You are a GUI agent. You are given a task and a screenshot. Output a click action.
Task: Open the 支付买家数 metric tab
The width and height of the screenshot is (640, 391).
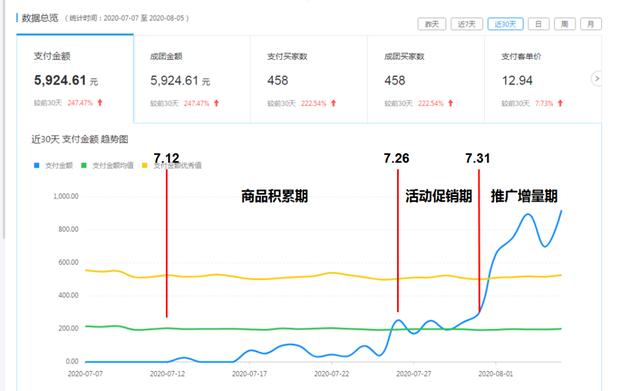click(x=309, y=78)
